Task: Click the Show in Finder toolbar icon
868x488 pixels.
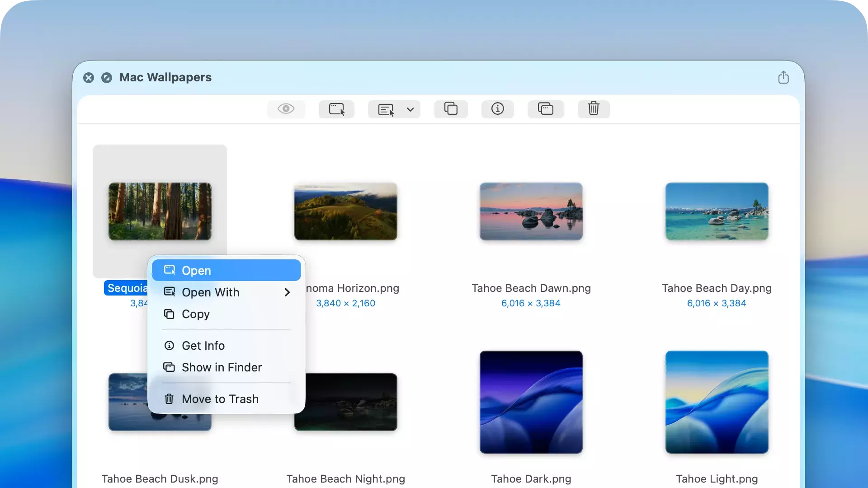Action: pyautogui.click(x=545, y=109)
